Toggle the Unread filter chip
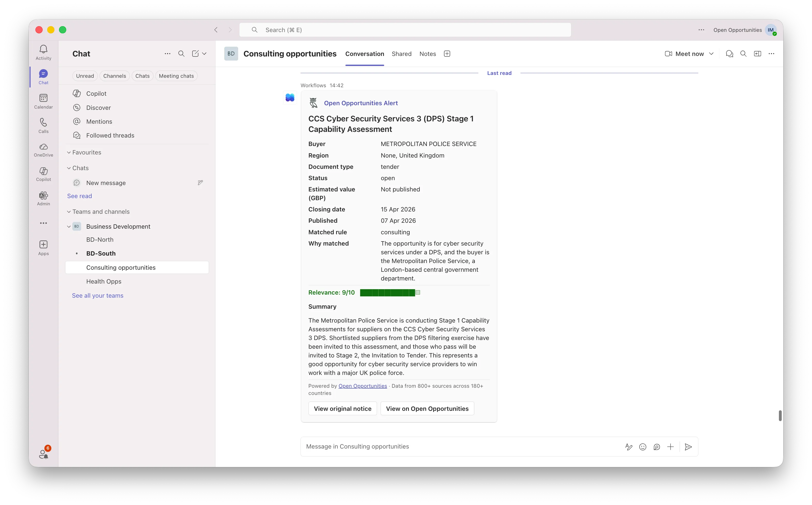 [85, 76]
